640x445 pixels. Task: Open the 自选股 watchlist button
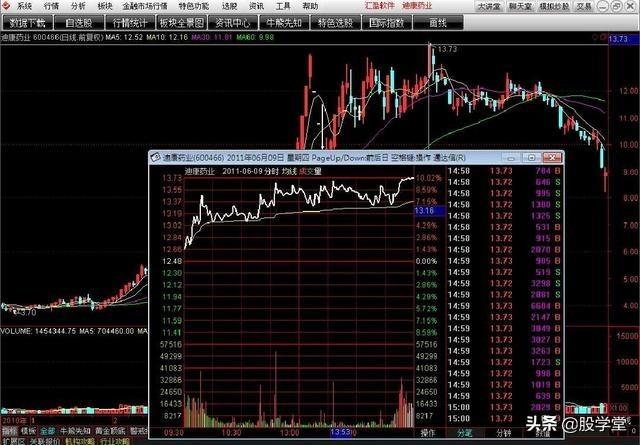[79, 20]
